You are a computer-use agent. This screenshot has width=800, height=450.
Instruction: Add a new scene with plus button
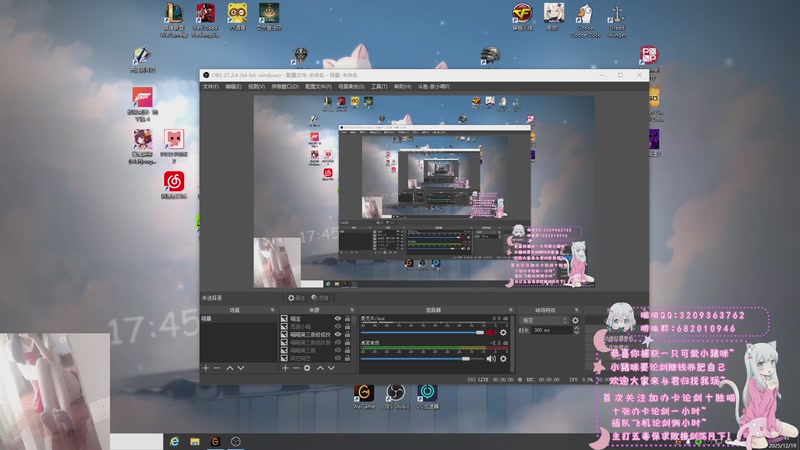tap(206, 368)
